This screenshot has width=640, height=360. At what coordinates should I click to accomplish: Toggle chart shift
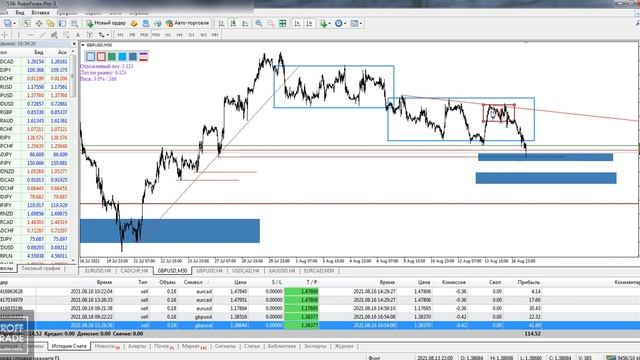[309, 23]
